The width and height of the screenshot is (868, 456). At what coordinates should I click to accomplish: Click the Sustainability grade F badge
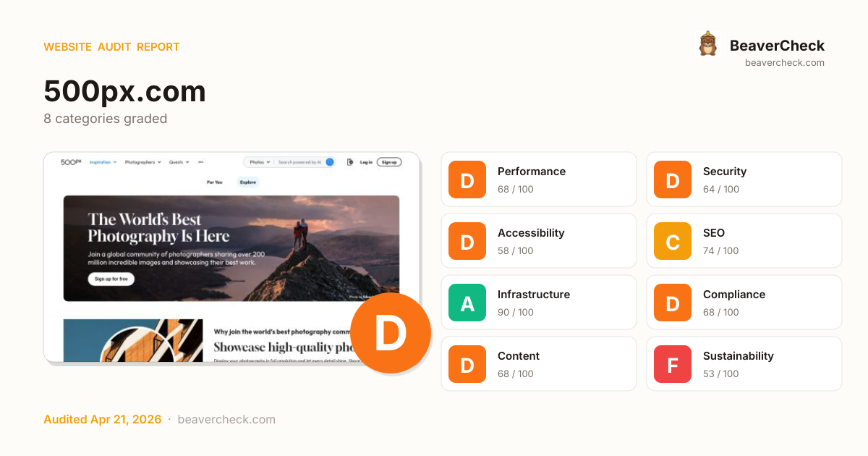coord(673,364)
